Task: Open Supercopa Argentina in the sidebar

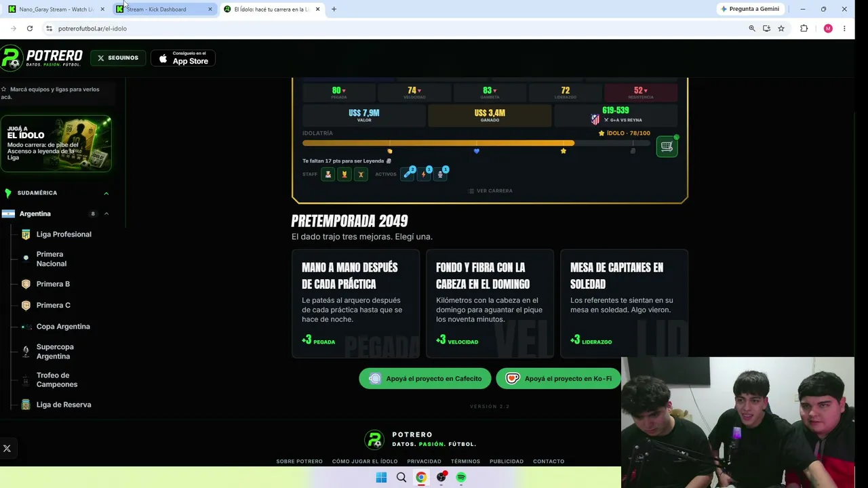Action: point(55,352)
